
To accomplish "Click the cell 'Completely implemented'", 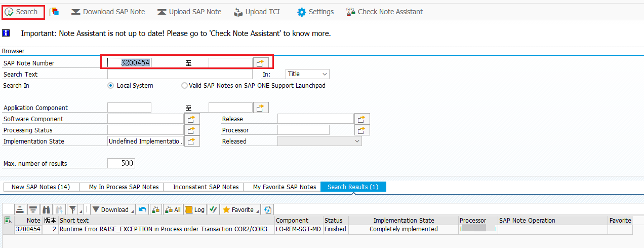I will (x=404, y=229).
